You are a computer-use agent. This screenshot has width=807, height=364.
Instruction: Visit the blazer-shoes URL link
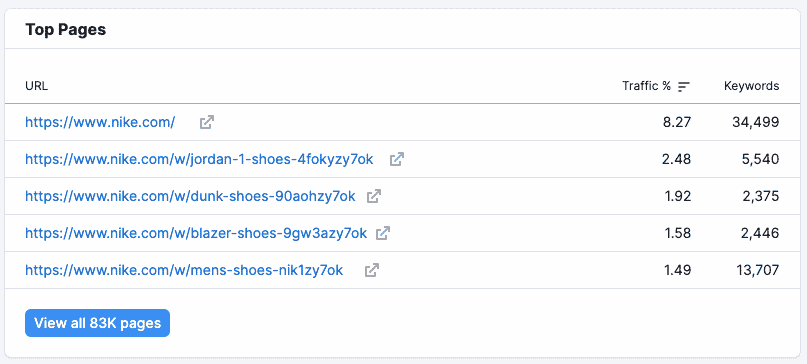[196, 233]
